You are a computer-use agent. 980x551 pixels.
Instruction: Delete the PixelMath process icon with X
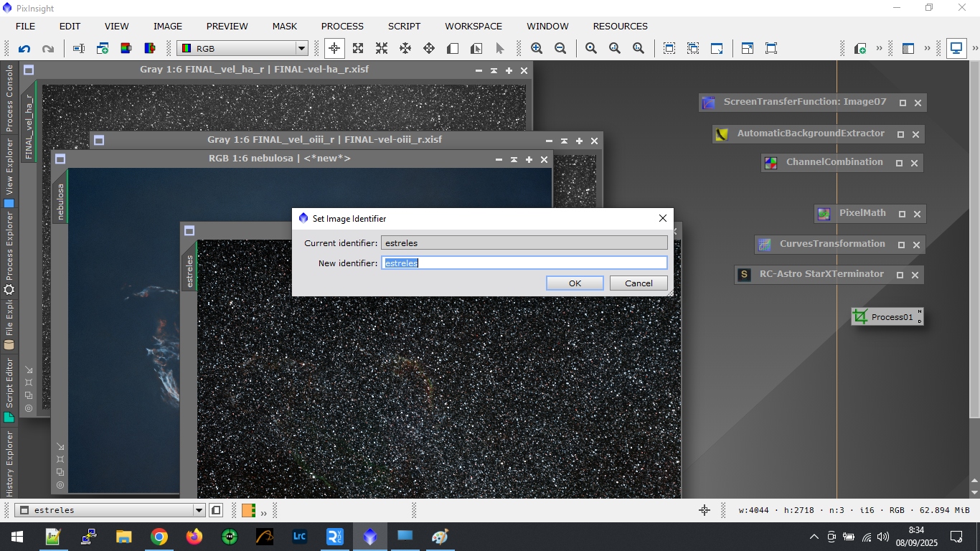tap(916, 214)
